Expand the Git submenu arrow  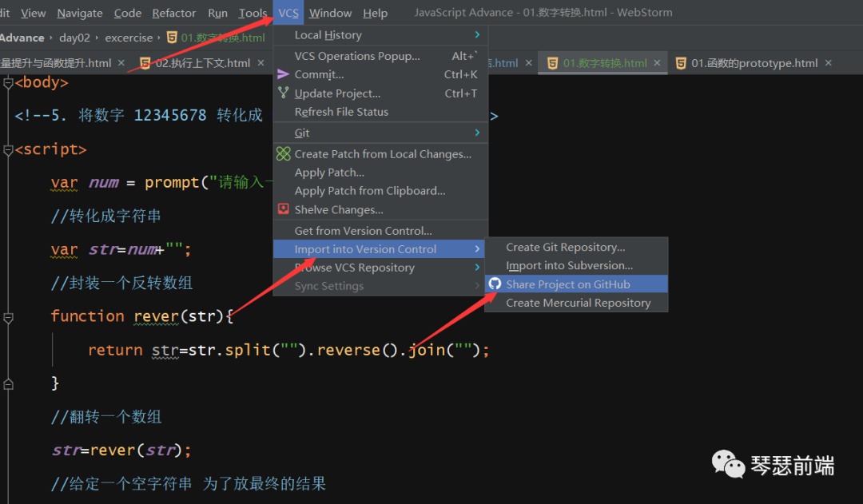click(477, 133)
